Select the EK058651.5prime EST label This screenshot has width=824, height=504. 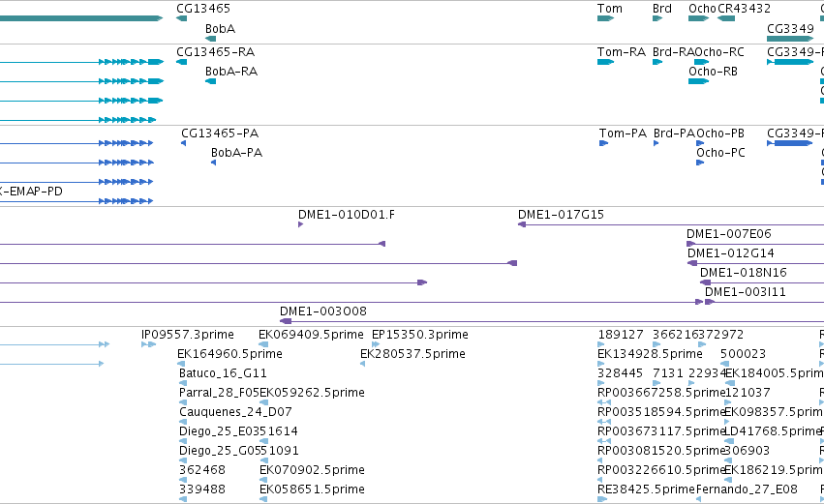click(x=312, y=489)
